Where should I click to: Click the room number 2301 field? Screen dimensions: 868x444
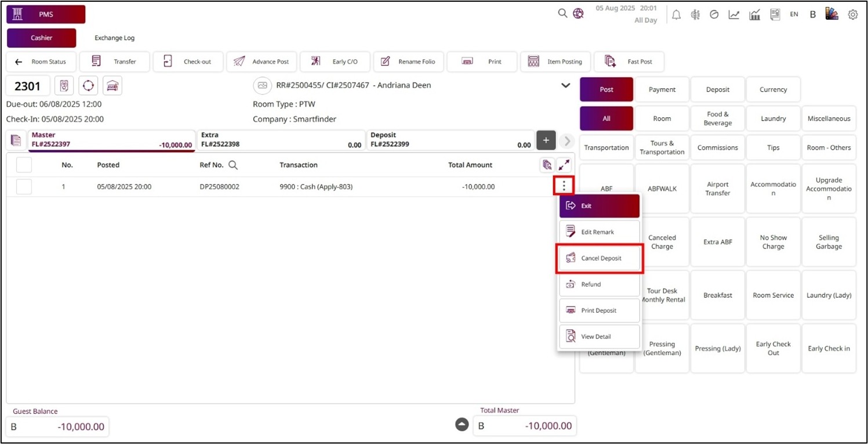click(x=28, y=86)
